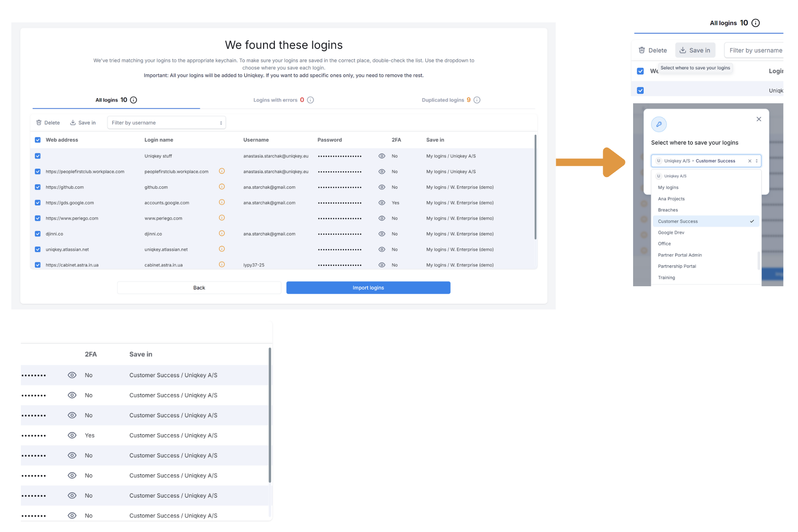
Task: Uncheck the www.perlego.com row
Action: (38, 218)
